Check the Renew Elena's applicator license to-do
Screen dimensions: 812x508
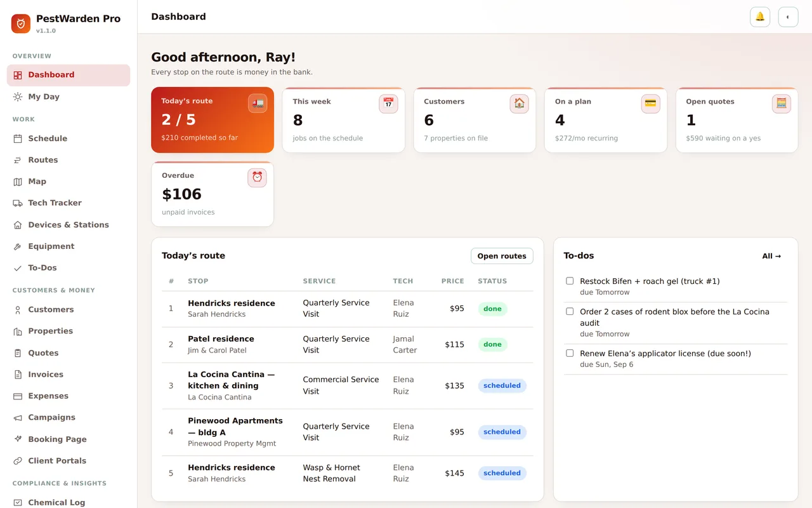pos(570,353)
